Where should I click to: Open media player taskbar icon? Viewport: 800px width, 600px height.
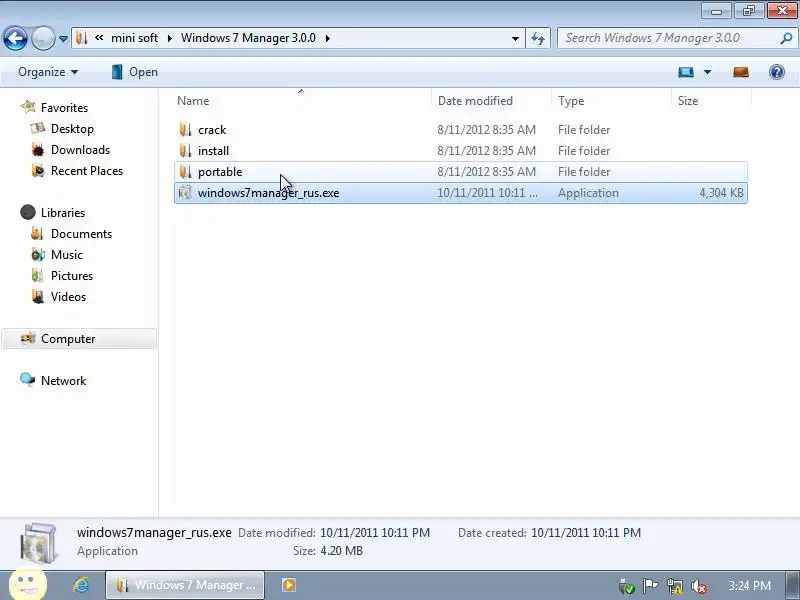tap(289, 585)
